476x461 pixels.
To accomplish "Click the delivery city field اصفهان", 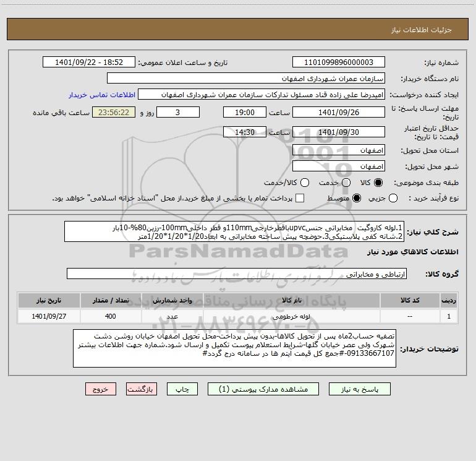I will point(339,166).
